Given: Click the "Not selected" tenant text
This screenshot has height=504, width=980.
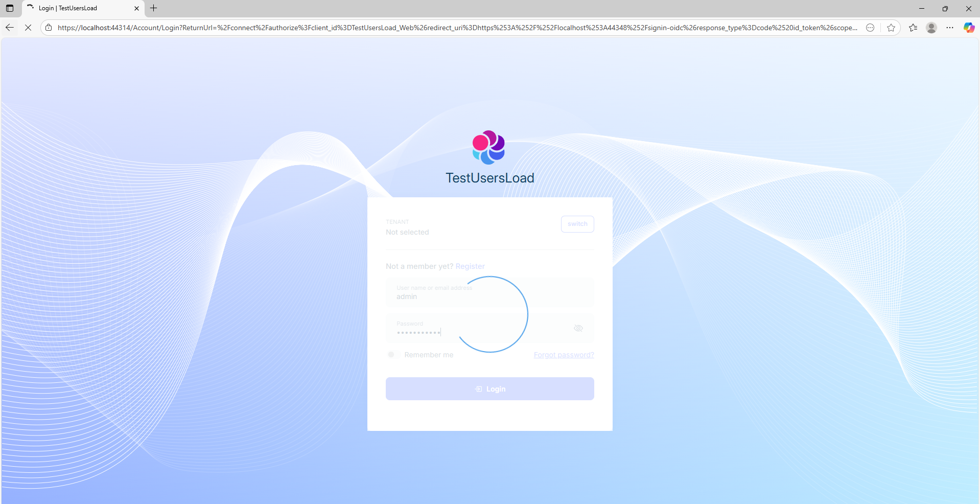Looking at the screenshot, I should point(407,232).
